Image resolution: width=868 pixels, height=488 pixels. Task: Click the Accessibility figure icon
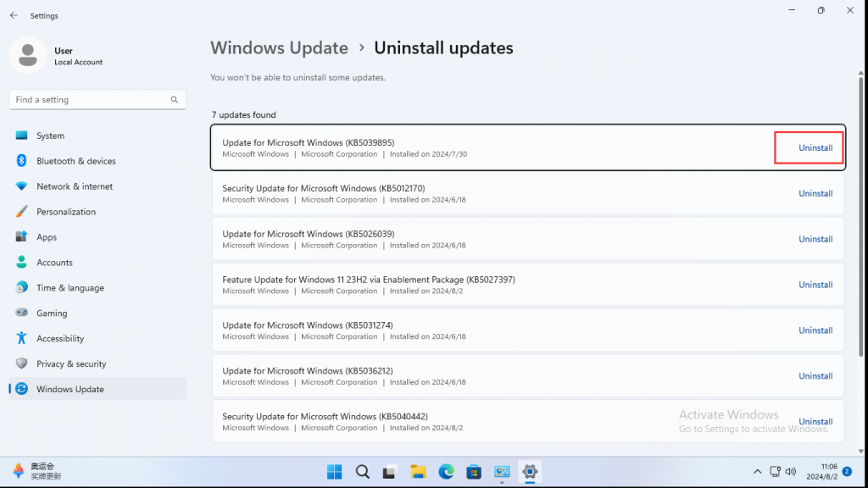click(x=21, y=338)
